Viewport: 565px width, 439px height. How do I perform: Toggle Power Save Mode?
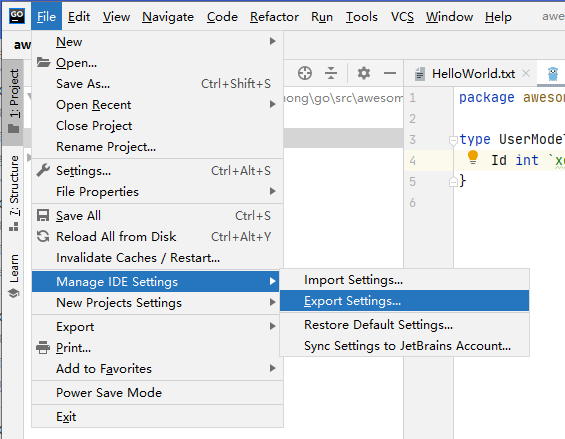(157, 392)
